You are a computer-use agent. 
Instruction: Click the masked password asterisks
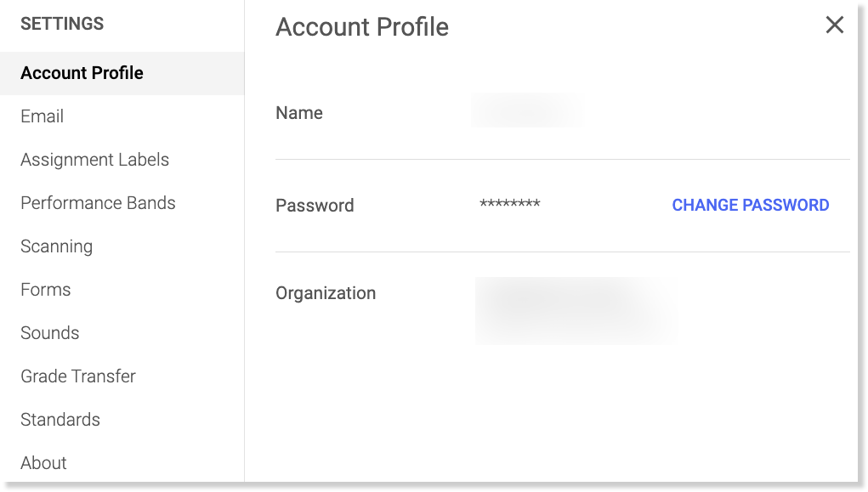click(510, 205)
